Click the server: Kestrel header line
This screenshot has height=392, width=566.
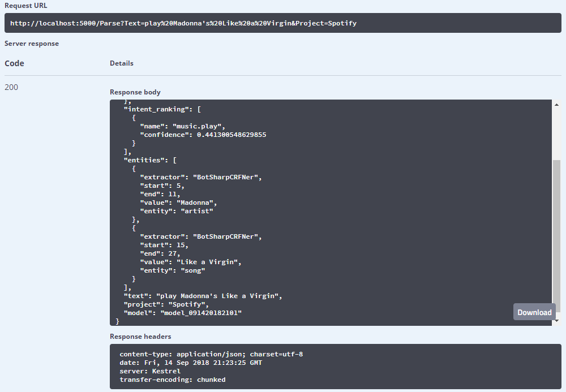tap(150, 371)
